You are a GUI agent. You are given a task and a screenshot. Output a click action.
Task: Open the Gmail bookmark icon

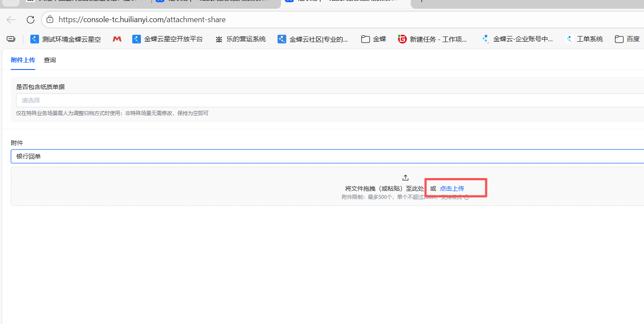pos(117,39)
